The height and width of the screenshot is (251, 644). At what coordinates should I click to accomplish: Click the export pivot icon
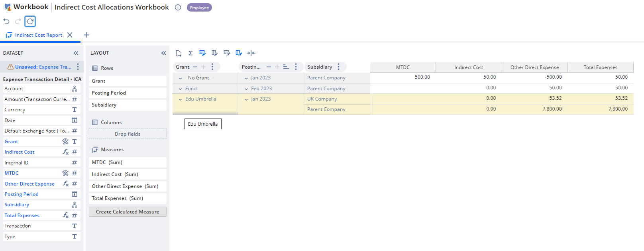coord(179,53)
